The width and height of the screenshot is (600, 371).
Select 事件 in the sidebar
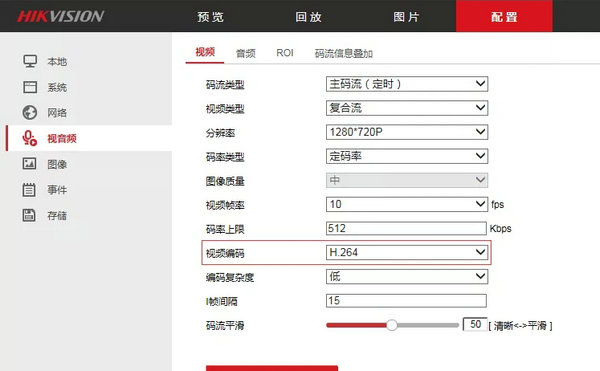57,190
